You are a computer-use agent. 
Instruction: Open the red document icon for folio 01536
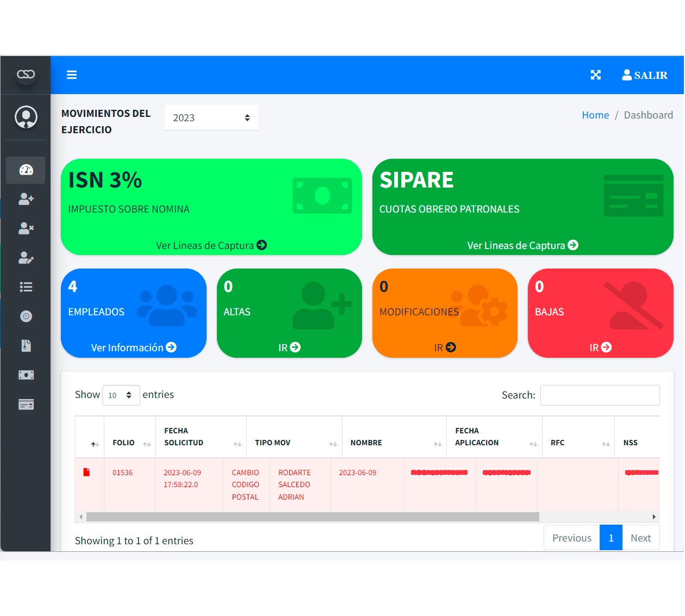[x=86, y=472]
